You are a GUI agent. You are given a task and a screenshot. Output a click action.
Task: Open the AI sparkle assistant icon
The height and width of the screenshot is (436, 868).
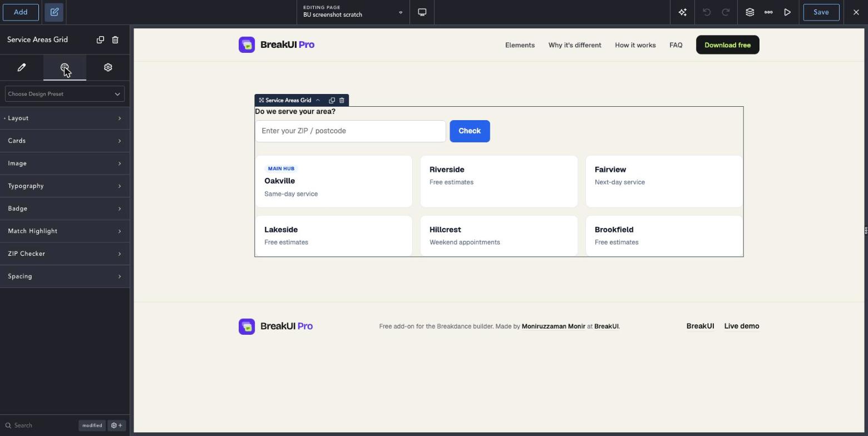pos(683,12)
